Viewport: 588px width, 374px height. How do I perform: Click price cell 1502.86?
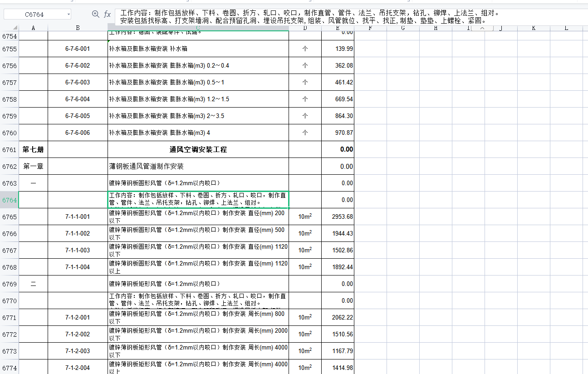coord(338,250)
